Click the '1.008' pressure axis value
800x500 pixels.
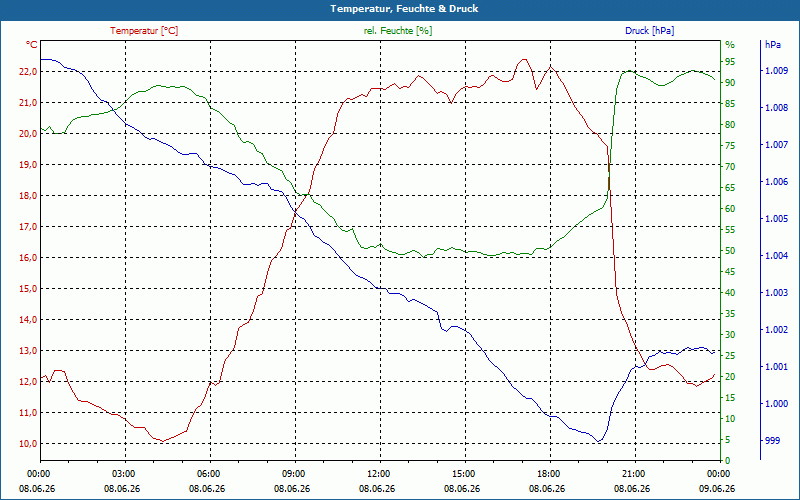[x=776, y=108]
